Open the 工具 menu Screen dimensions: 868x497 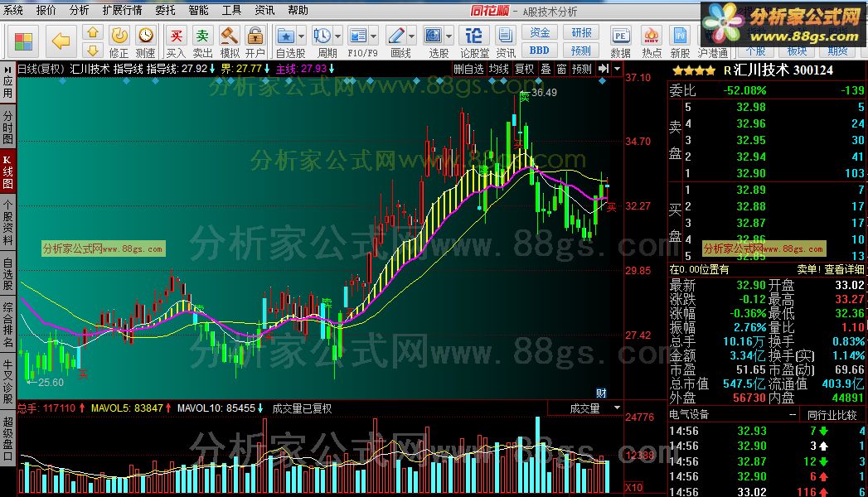(x=230, y=10)
